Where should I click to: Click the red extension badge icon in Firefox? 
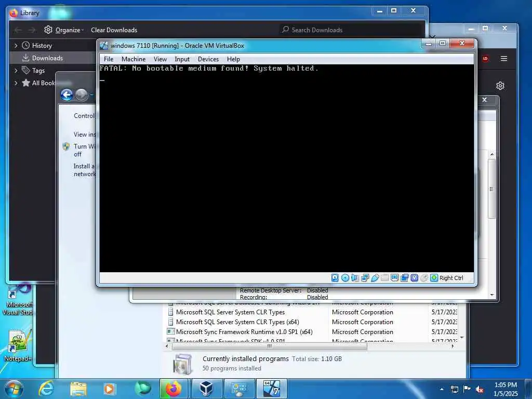pos(485,59)
